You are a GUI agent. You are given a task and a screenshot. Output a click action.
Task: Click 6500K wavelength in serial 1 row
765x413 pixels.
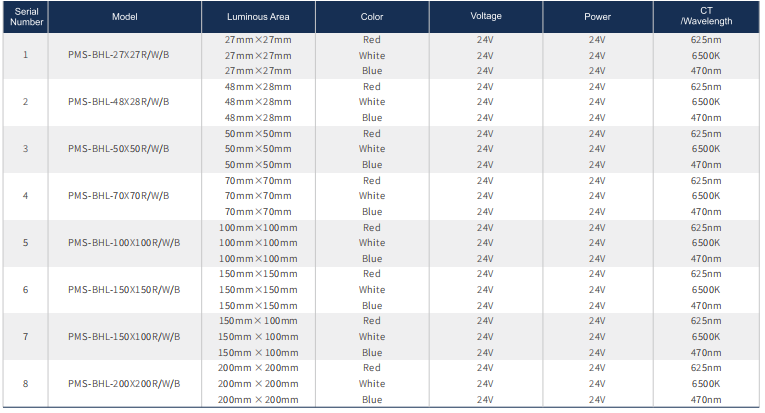point(706,55)
